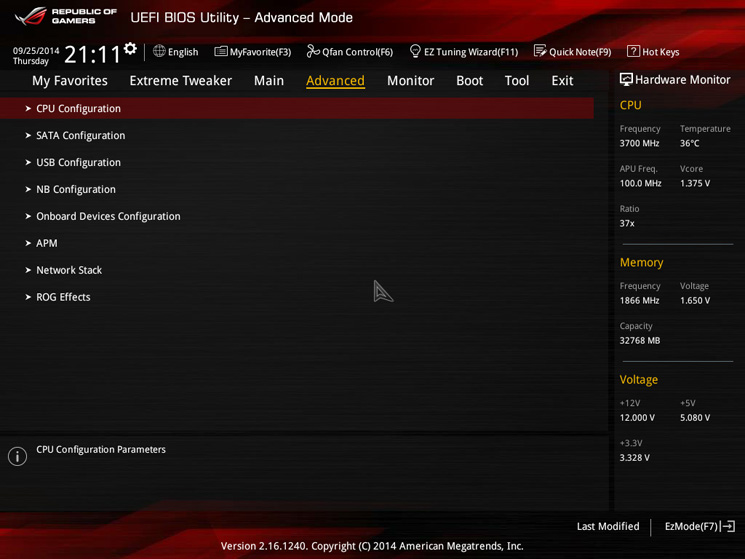Viewport: 745px width, 559px height.
Task: Click the info circle icon in help area
Action: [x=18, y=456]
